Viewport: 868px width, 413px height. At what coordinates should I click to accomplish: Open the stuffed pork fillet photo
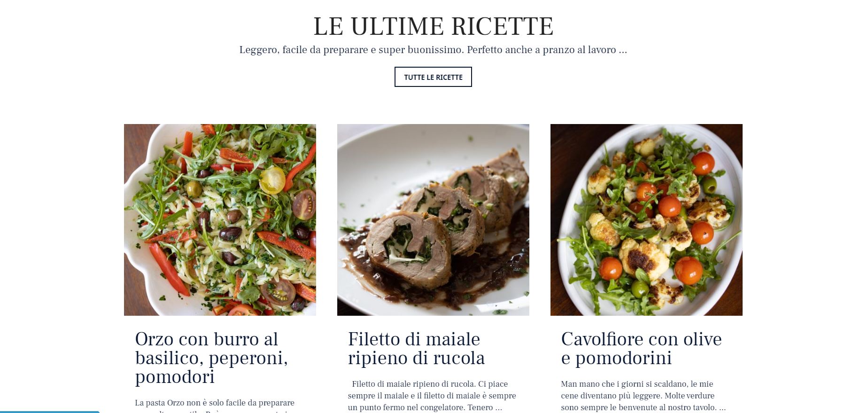pos(433,220)
